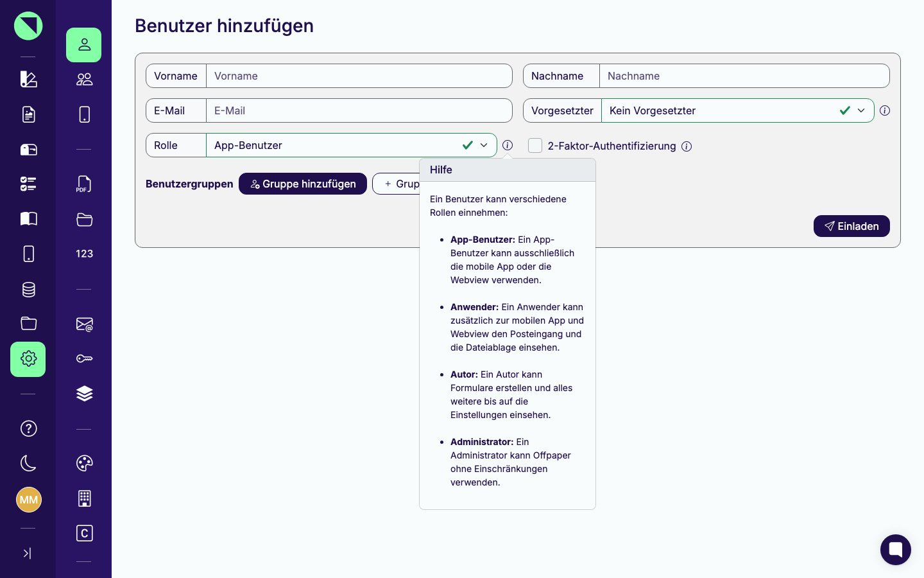Click the key icon in sidebar
The height and width of the screenshot is (578, 924).
(x=84, y=359)
